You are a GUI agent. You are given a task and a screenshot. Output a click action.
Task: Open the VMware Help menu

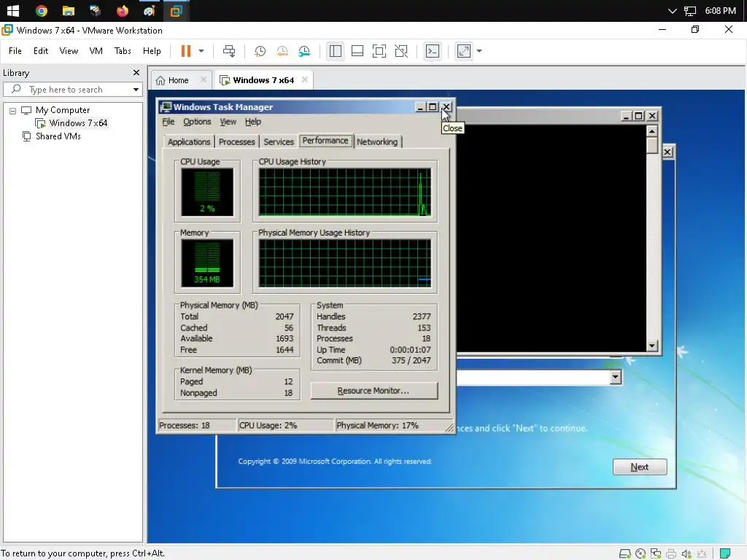[152, 51]
